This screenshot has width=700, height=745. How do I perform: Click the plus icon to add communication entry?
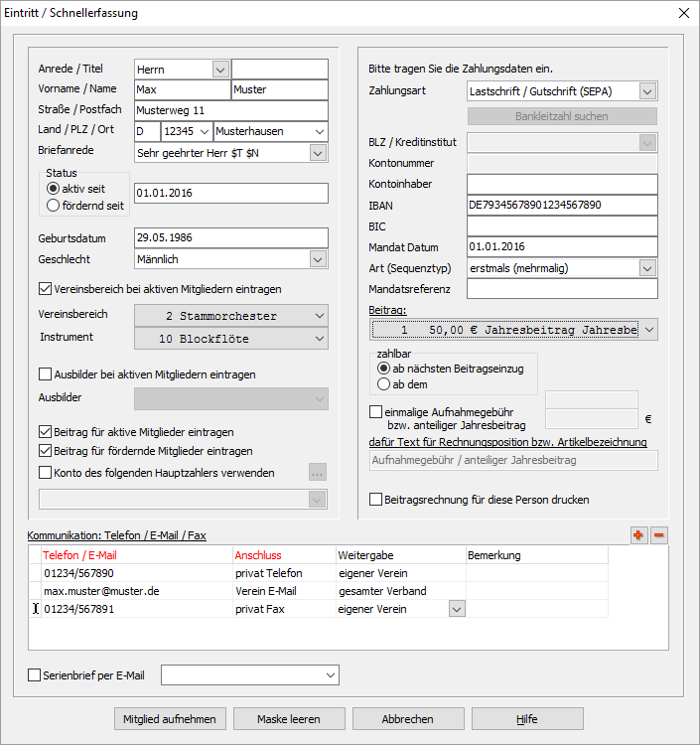(x=638, y=535)
